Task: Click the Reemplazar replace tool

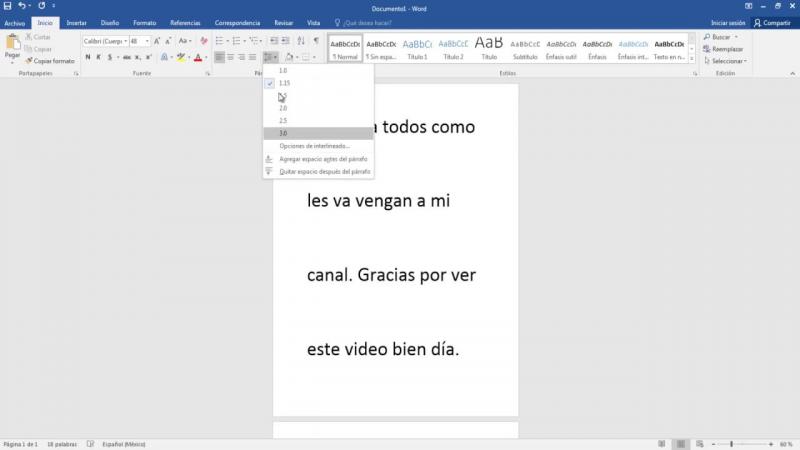Action: click(725, 48)
